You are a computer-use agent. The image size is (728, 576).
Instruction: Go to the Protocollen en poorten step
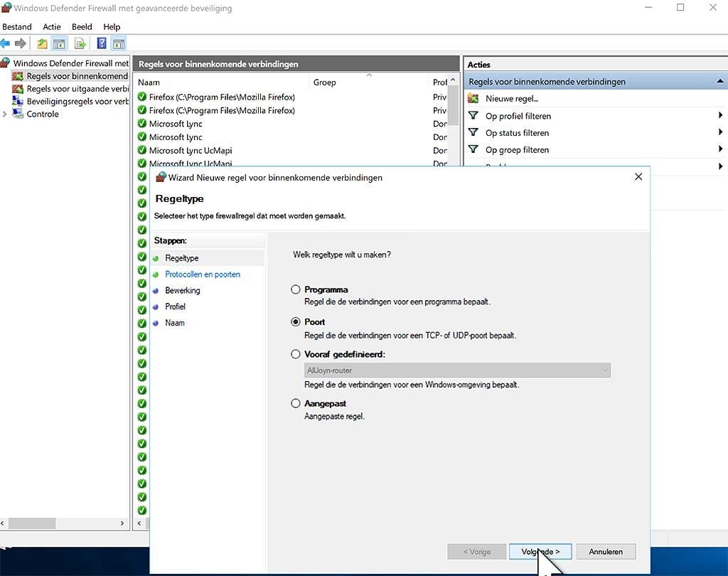(x=203, y=274)
